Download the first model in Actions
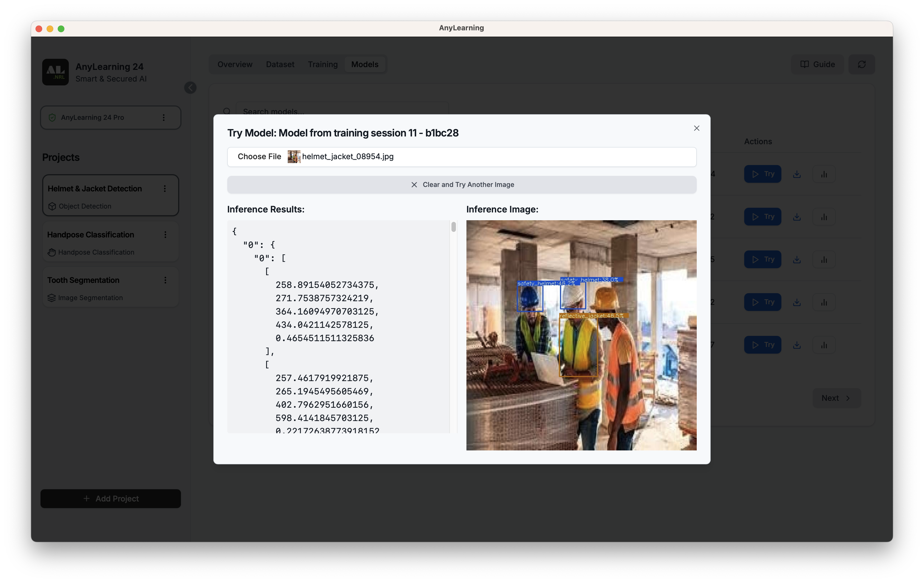924x583 pixels. click(797, 174)
